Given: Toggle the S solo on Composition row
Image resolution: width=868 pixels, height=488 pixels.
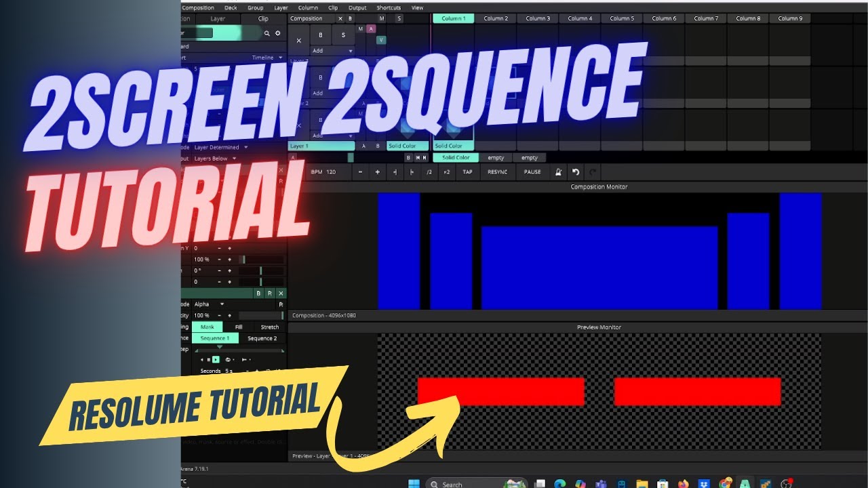Looking at the screenshot, I should coord(399,18).
